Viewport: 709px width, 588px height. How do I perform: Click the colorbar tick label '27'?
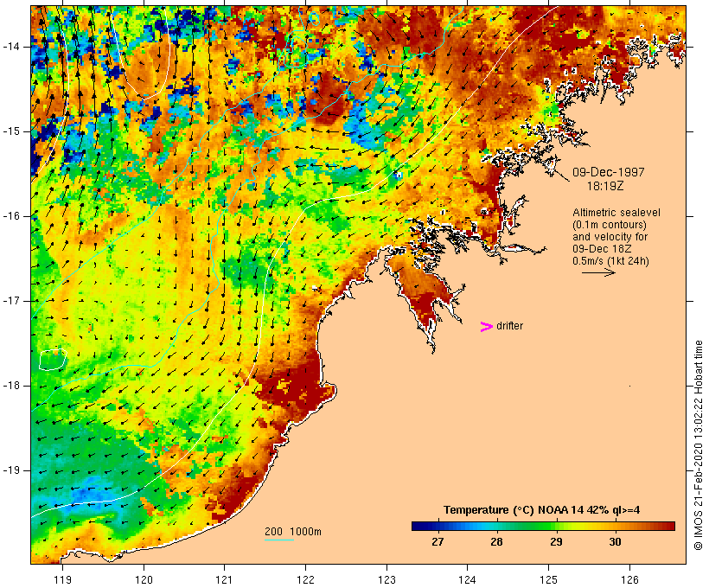tap(438, 541)
